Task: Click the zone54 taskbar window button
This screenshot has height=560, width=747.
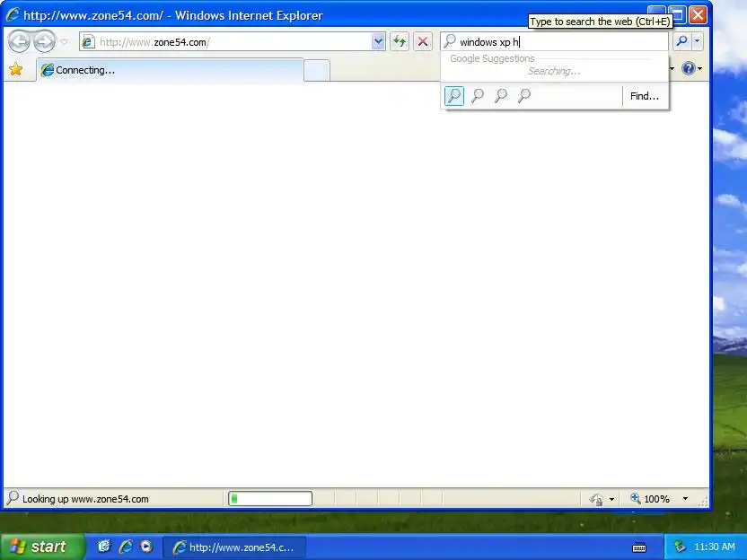Action: coord(234,547)
